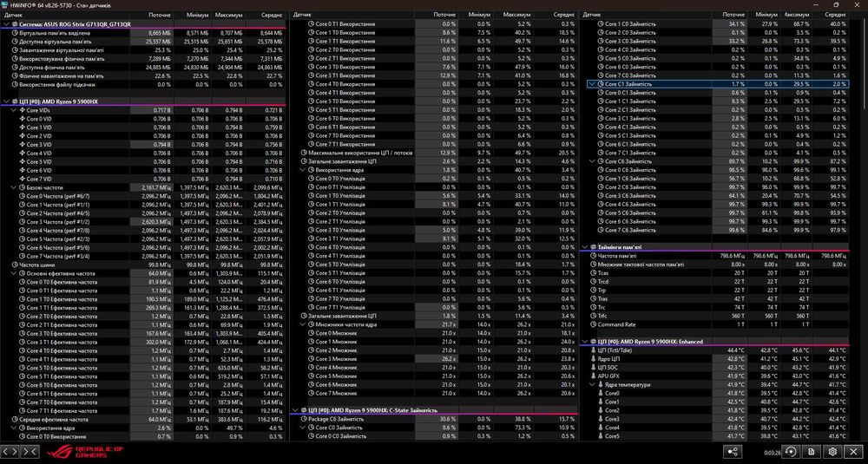Click the 798.6 МГц current memory frequency value
868x464 pixels.
[x=733, y=256]
